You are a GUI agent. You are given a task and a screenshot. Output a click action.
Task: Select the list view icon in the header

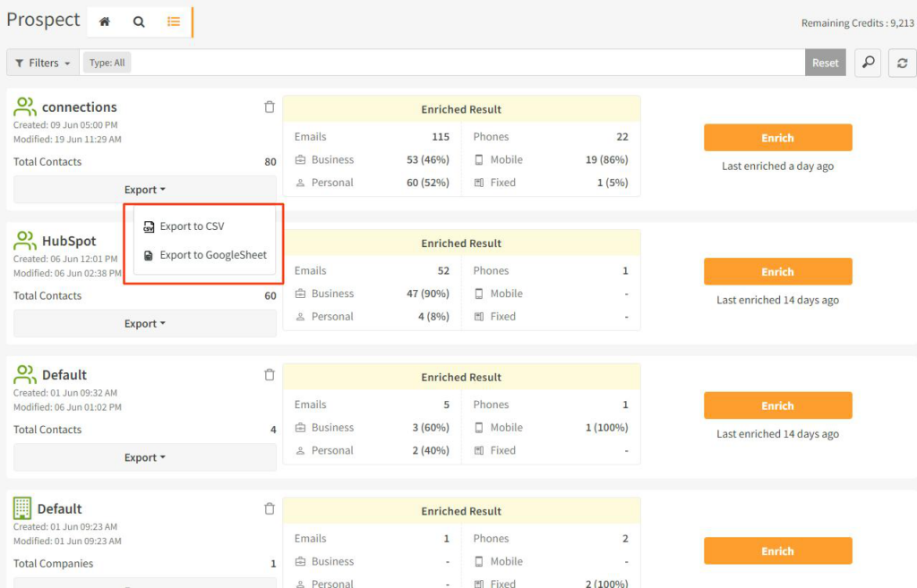coord(174,20)
